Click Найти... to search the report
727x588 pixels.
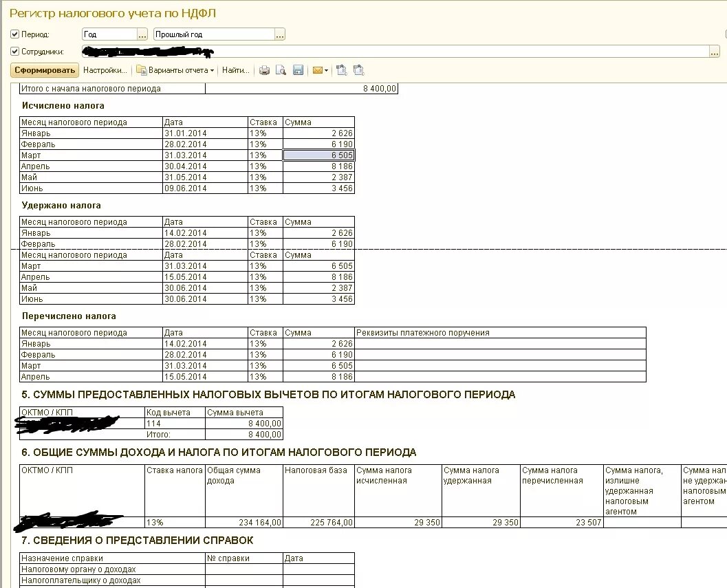click(235, 70)
